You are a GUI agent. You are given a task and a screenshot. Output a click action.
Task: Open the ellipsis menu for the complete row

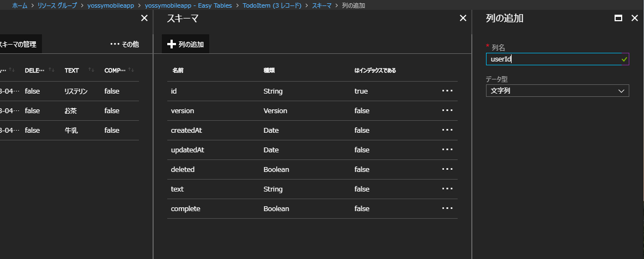click(447, 208)
